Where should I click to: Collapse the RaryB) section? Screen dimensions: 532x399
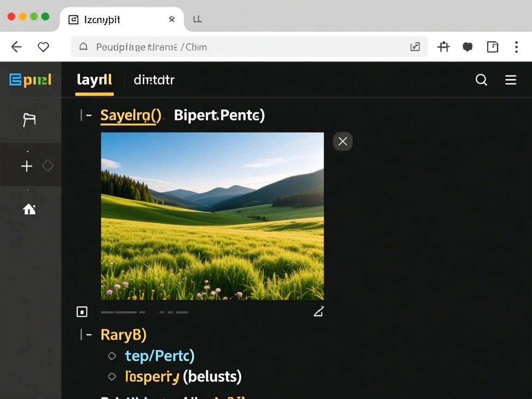[86, 334]
